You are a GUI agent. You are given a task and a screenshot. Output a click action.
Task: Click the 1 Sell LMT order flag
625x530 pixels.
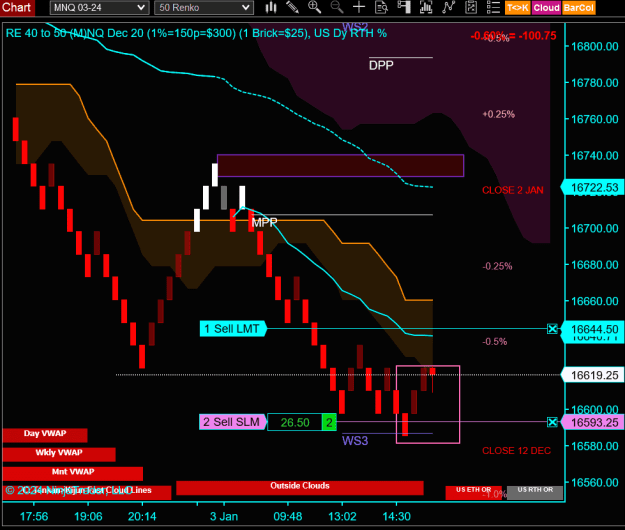click(233, 329)
